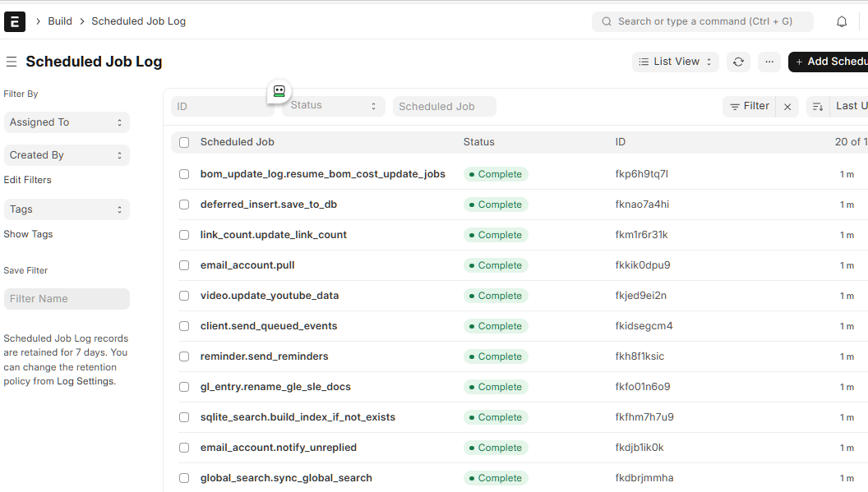
Task: Select the email_account.pull row checkbox
Action: (x=184, y=265)
